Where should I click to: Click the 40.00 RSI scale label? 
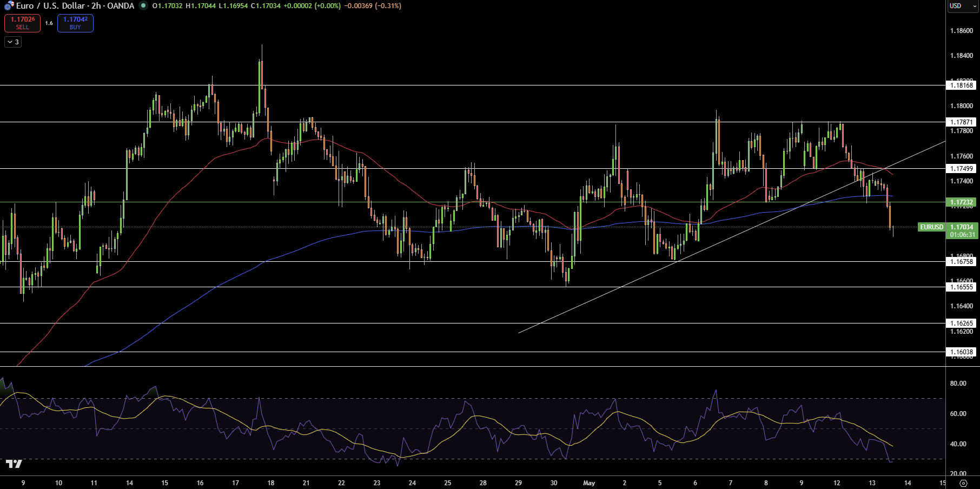(958, 444)
